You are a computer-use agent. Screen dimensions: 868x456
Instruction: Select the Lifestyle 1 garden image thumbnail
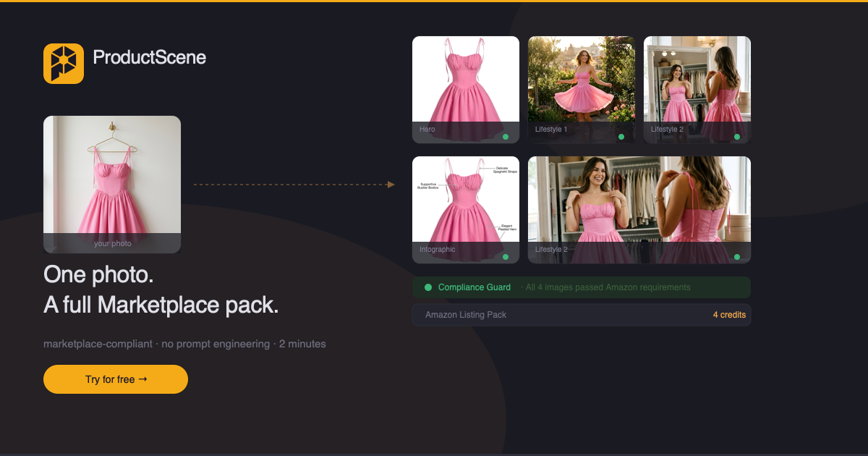coord(582,90)
